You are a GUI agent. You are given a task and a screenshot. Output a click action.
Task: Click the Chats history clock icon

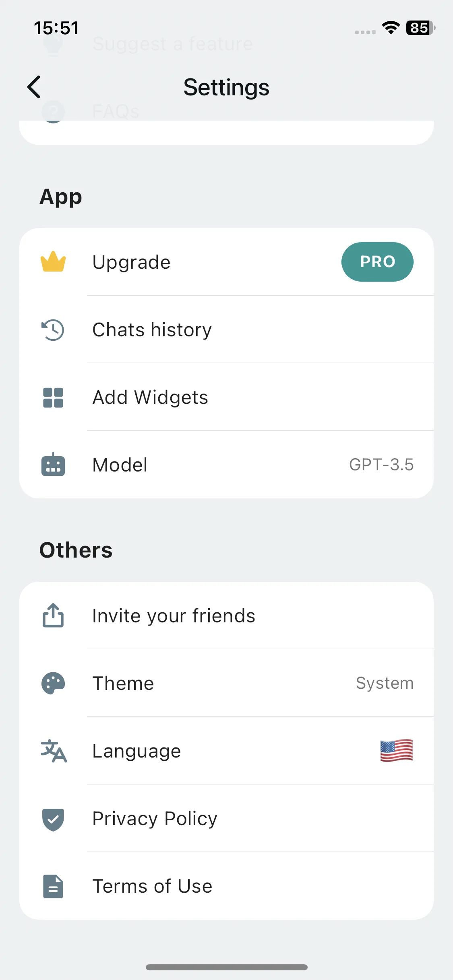53,329
